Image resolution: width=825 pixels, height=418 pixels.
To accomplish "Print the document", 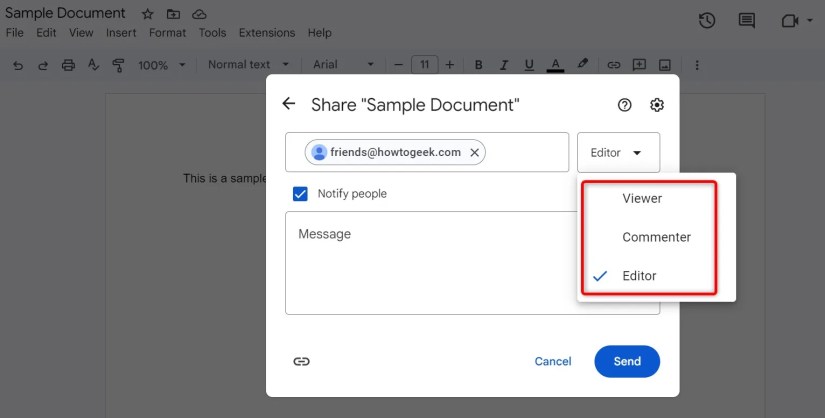I will pos(68,65).
